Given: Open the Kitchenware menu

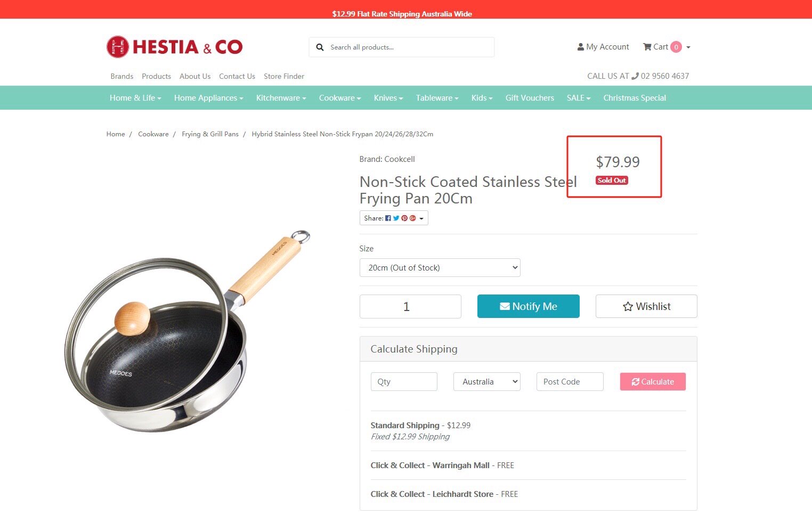Looking at the screenshot, I should pos(281,98).
